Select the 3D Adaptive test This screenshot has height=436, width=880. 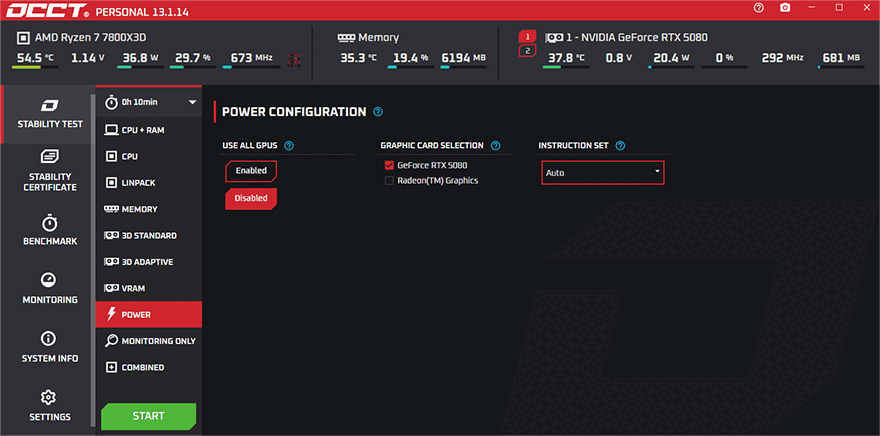[149, 261]
